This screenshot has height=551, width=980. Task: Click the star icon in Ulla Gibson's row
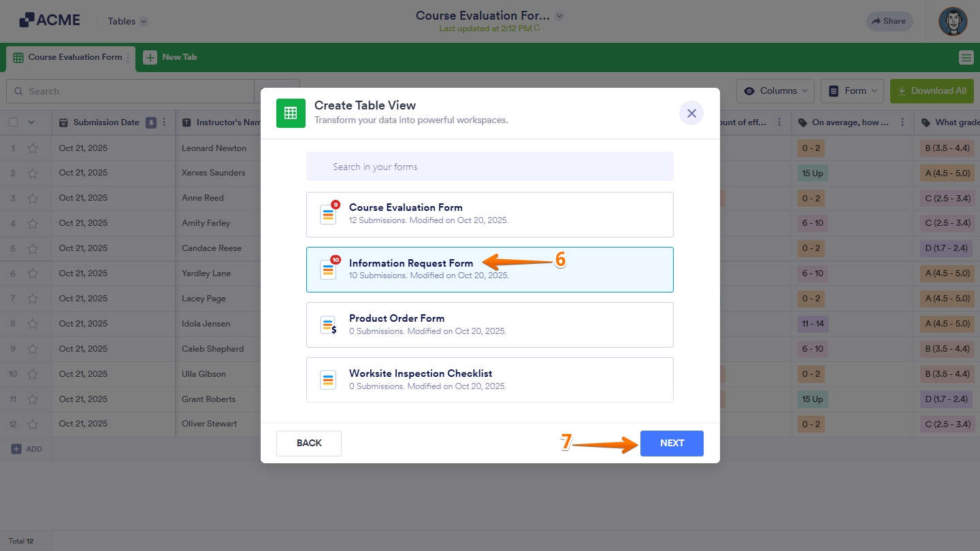pos(32,374)
